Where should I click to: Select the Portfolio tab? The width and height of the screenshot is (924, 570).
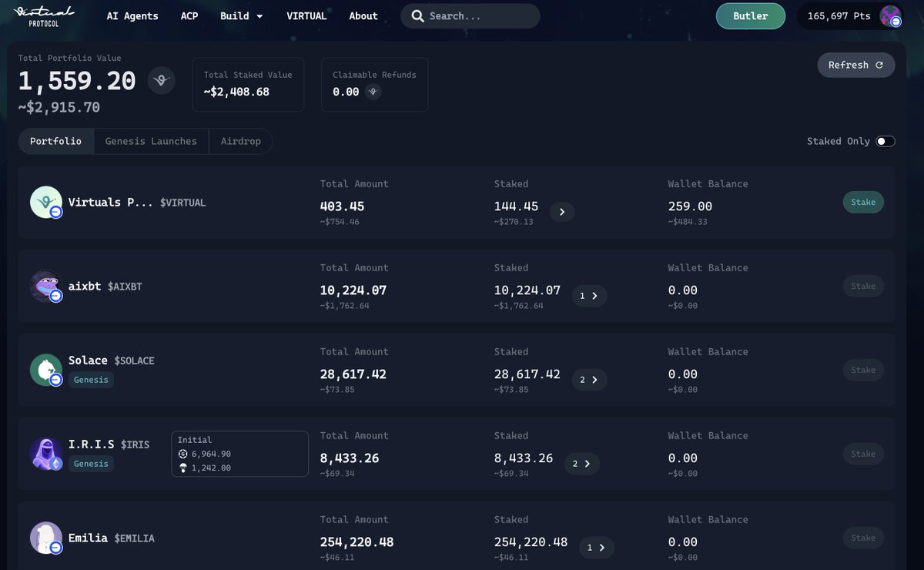[x=56, y=141]
